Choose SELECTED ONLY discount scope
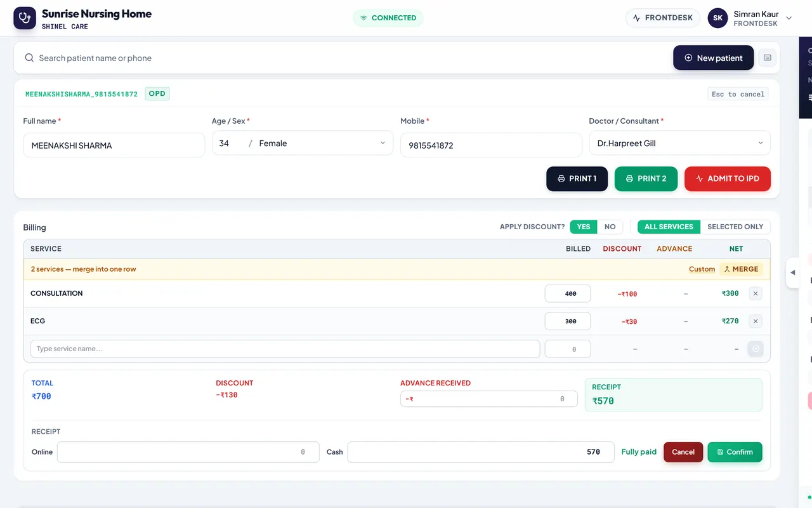 coord(735,227)
